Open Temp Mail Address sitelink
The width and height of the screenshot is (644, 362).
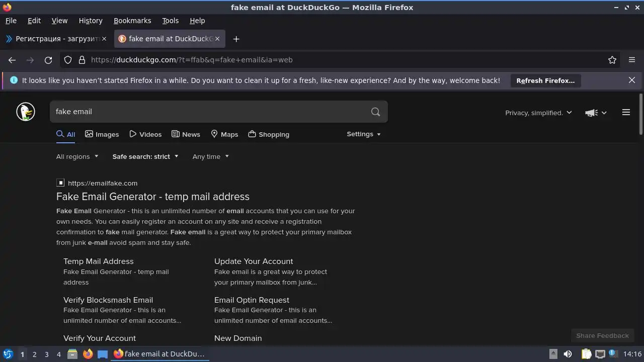click(99, 261)
